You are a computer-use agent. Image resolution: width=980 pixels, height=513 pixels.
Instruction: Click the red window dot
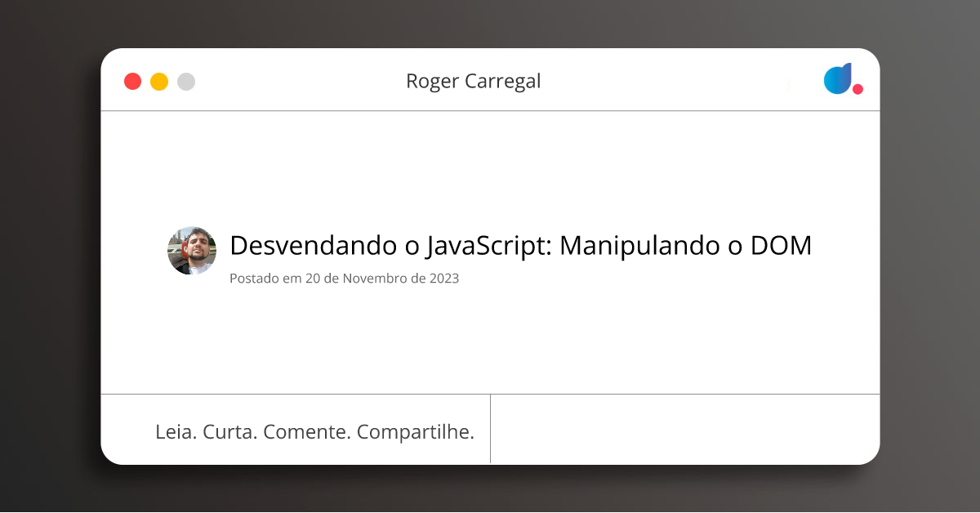[132, 82]
